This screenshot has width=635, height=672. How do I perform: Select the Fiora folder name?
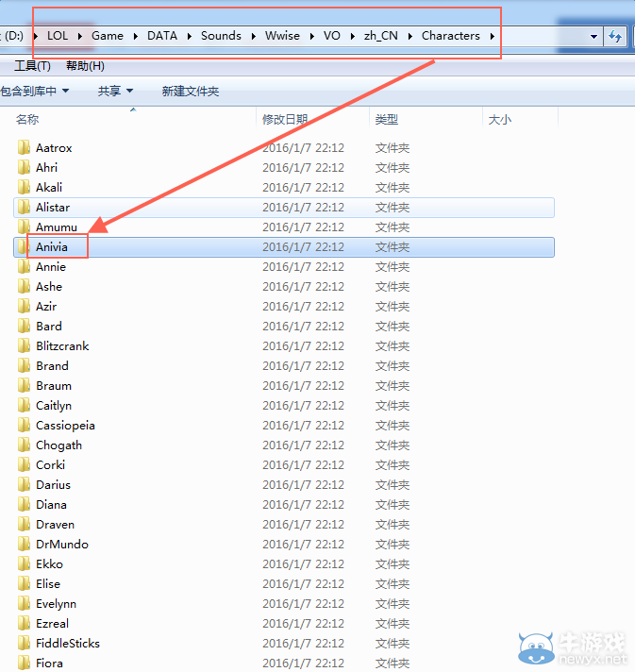click(x=49, y=663)
